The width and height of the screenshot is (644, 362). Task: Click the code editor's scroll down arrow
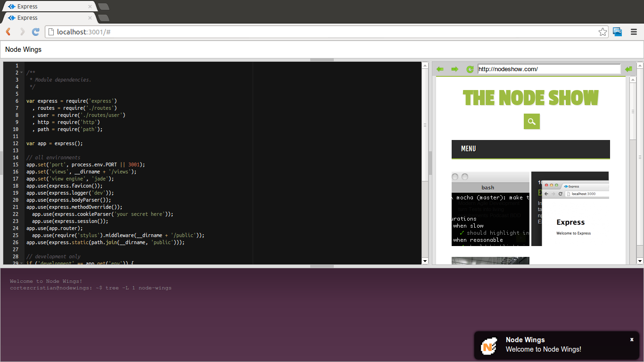click(425, 261)
